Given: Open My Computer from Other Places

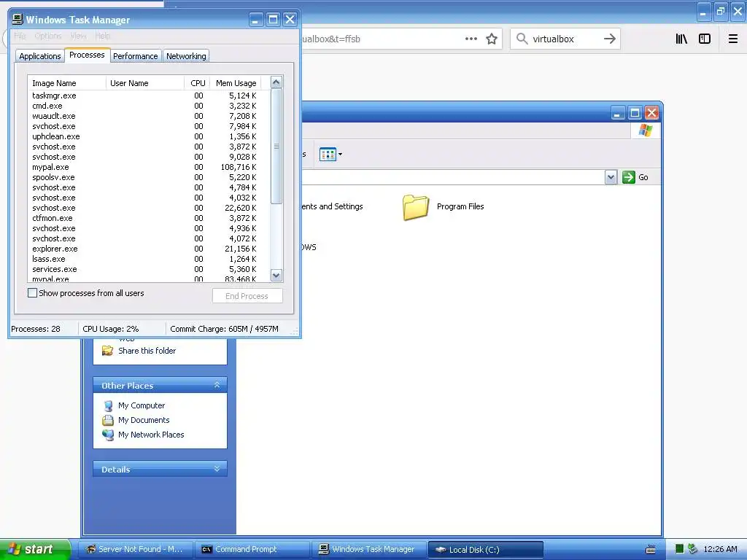Looking at the screenshot, I should [142, 405].
